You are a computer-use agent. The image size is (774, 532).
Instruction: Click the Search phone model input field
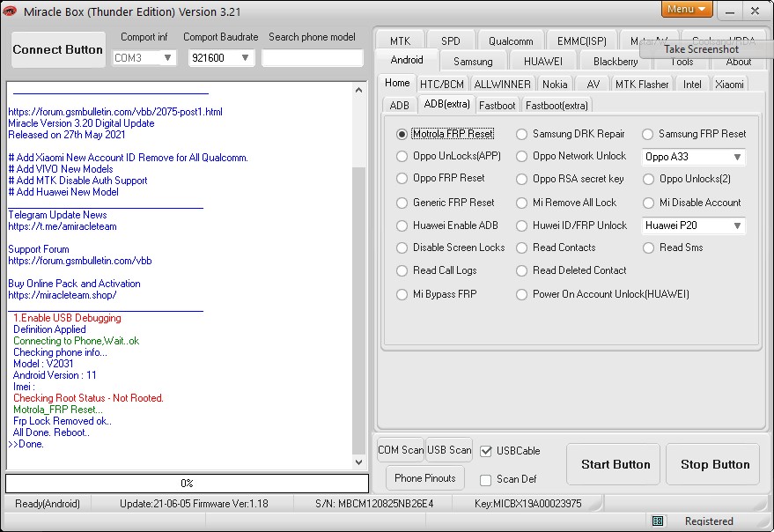(x=313, y=58)
